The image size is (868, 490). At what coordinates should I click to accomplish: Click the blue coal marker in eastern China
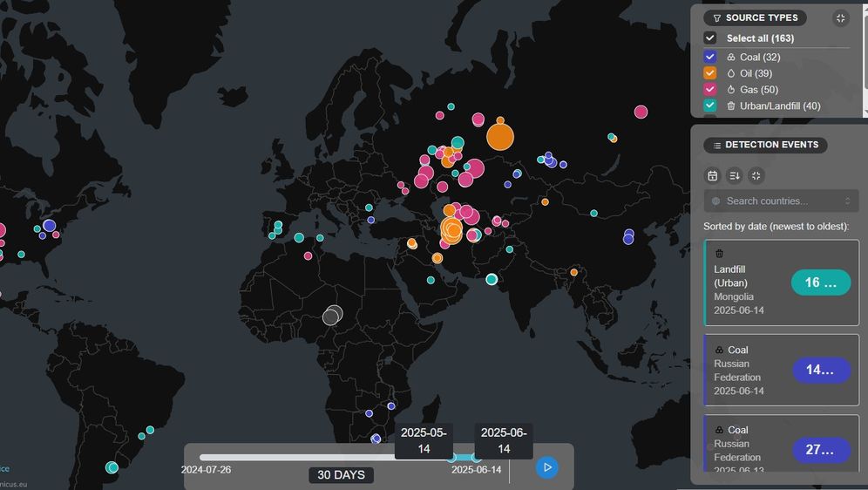pyautogui.click(x=628, y=239)
